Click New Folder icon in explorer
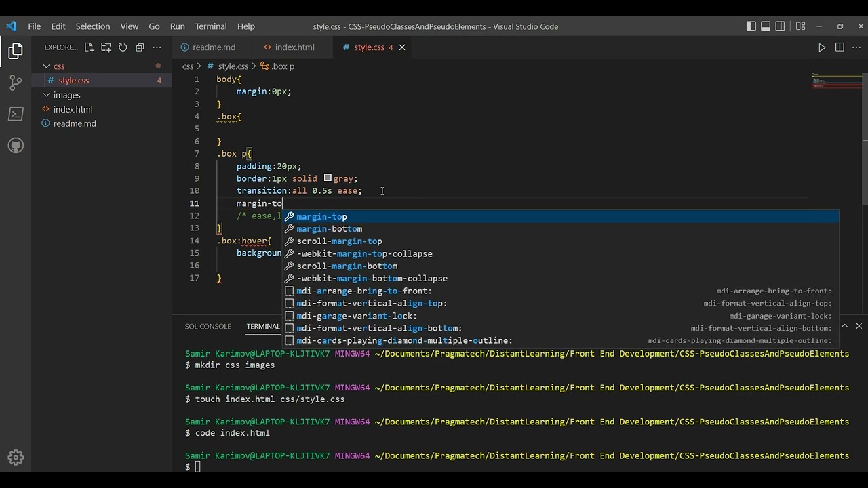This screenshot has height=488, width=868. coord(106,47)
